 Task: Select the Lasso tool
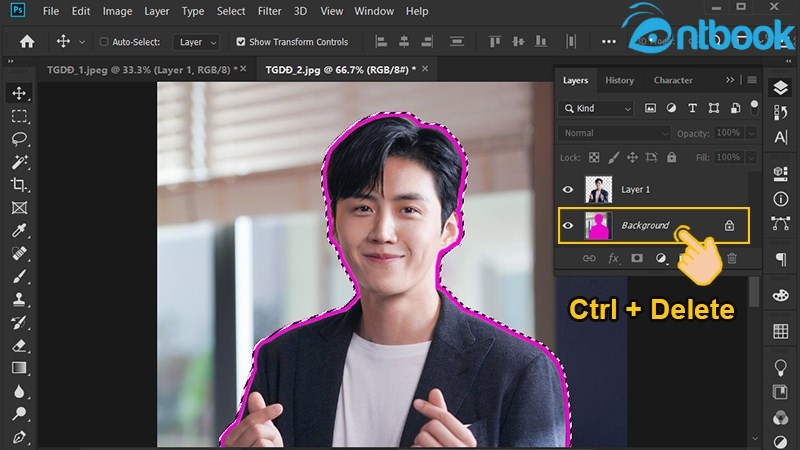coord(19,139)
